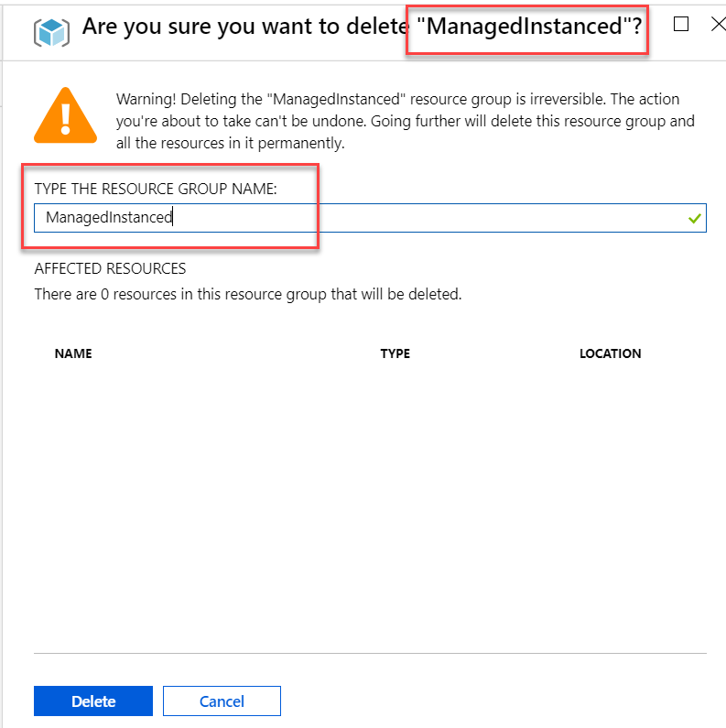726x728 pixels.
Task: Cancel the resource group deletion
Action: [x=222, y=701]
